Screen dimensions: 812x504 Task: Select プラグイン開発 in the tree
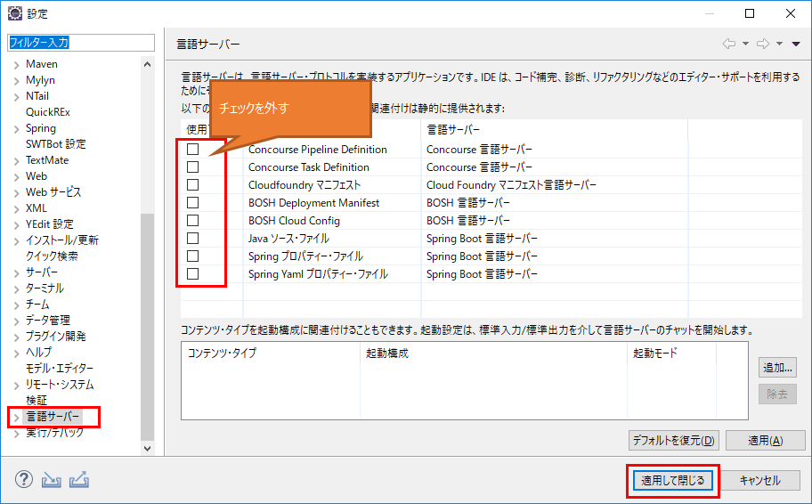point(56,337)
